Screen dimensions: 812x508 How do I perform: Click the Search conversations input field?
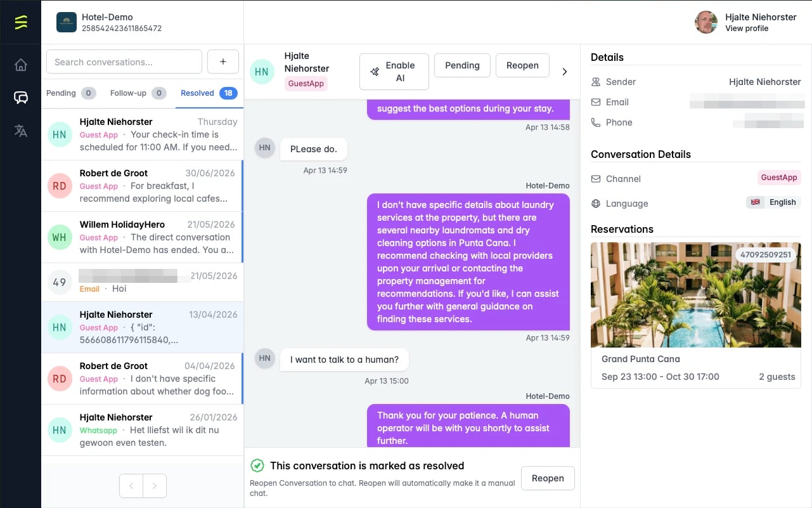click(x=124, y=62)
